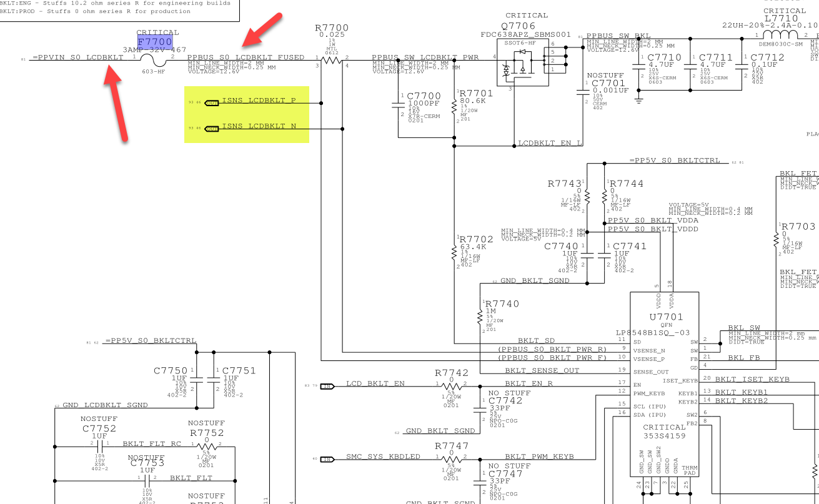Click the C7752 designator text

(x=99, y=428)
